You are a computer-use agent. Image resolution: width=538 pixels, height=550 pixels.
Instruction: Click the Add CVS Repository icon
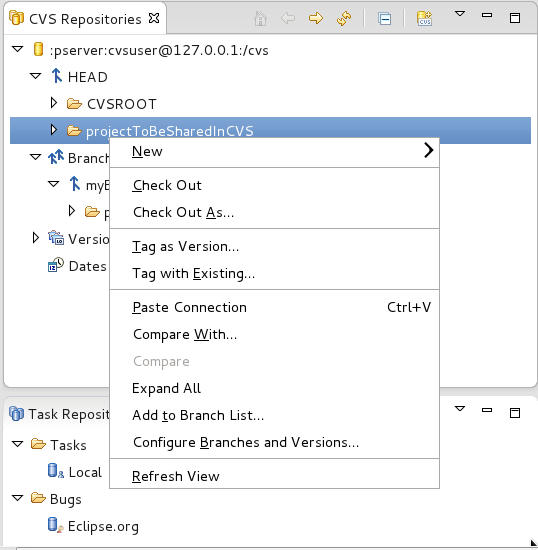click(424, 18)
